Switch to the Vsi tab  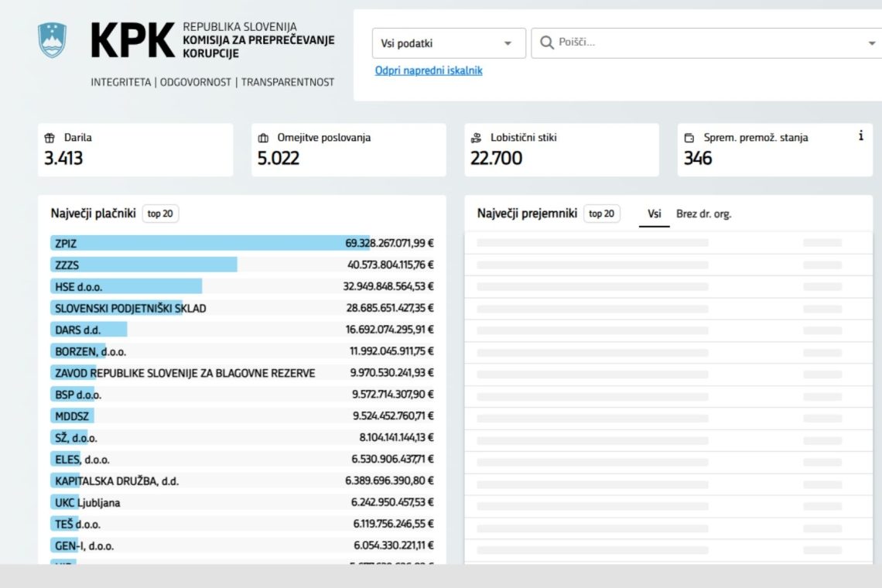coord(655,214)
